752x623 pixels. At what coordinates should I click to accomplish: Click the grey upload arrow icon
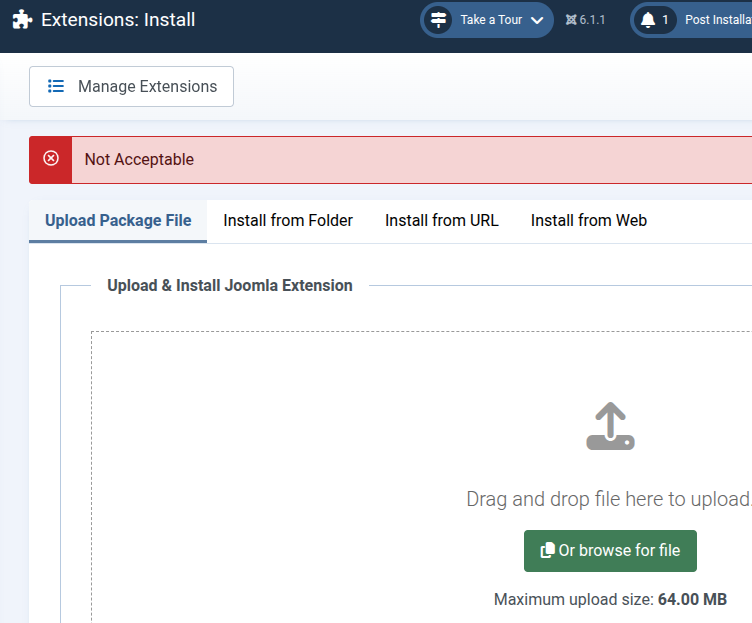pos(610,426)
